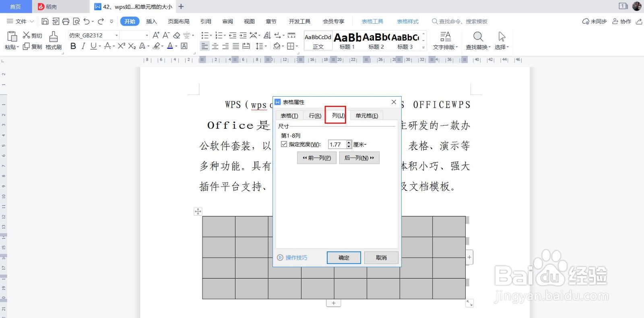Click the width spinner up arrow
This screenshot has width=644, height=318.
pyautogui.click(x=349, y=142)
